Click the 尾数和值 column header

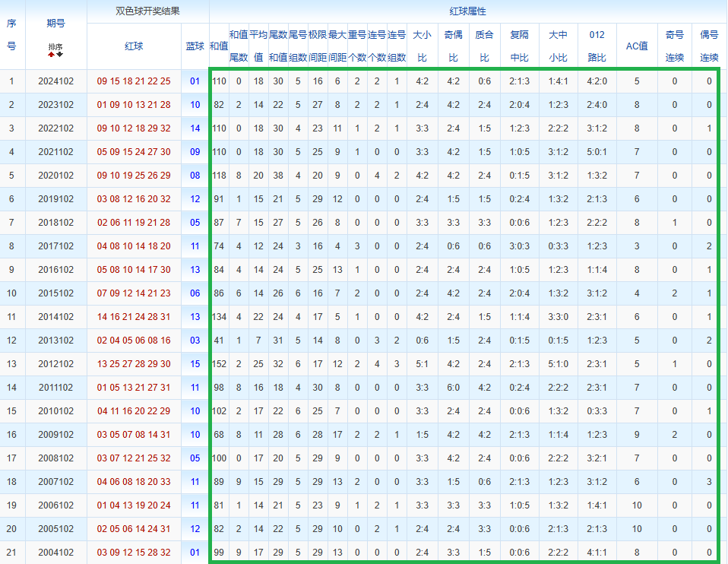(x=278, y=46)
